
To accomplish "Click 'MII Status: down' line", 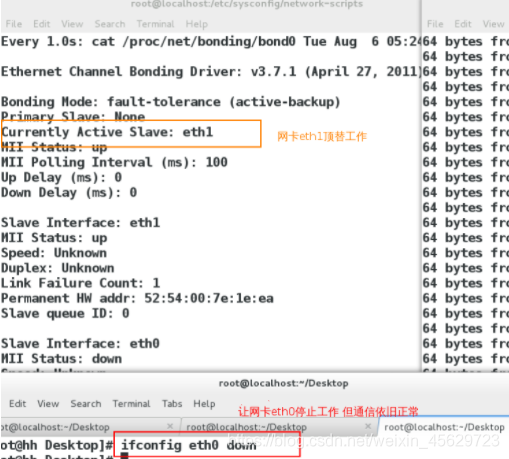I will [61, 359].
